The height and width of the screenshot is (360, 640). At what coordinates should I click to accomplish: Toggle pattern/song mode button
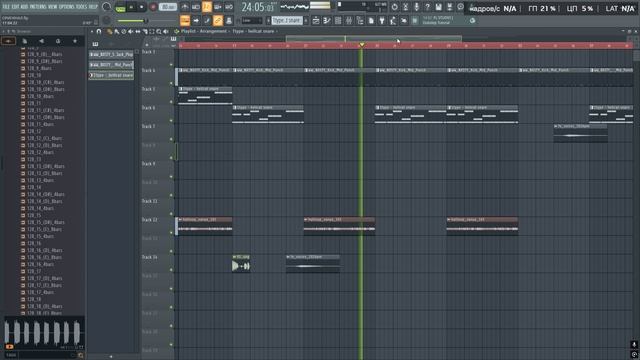click(120, 7)
